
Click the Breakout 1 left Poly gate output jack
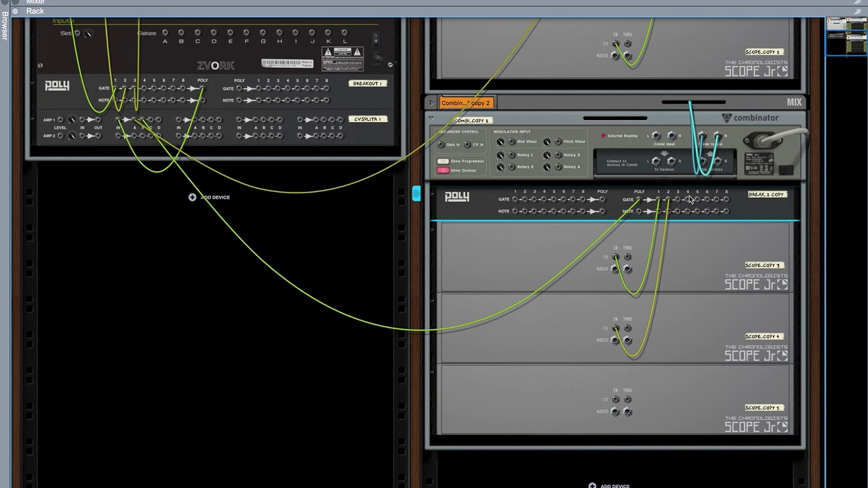[x=202, y=88]
